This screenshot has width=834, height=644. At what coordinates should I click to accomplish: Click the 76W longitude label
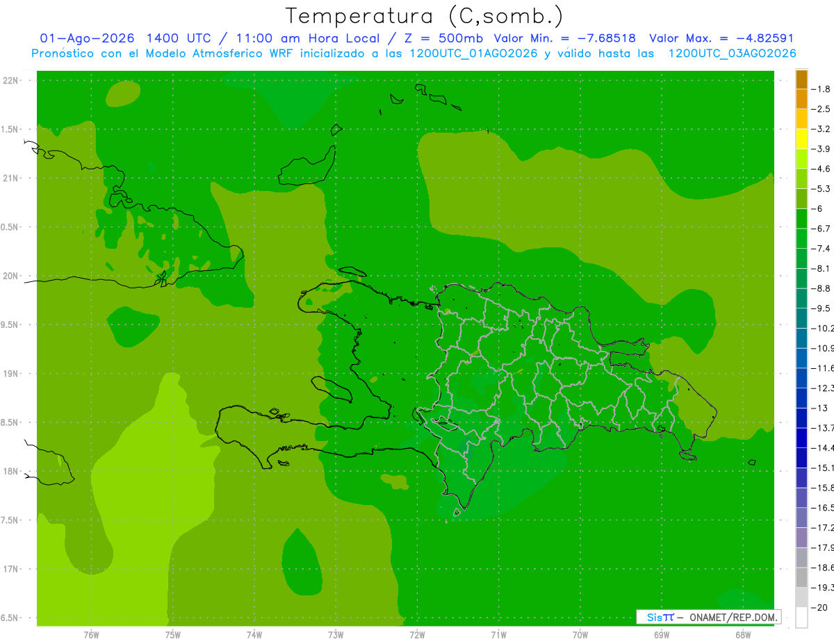click(x=91, y=634)
